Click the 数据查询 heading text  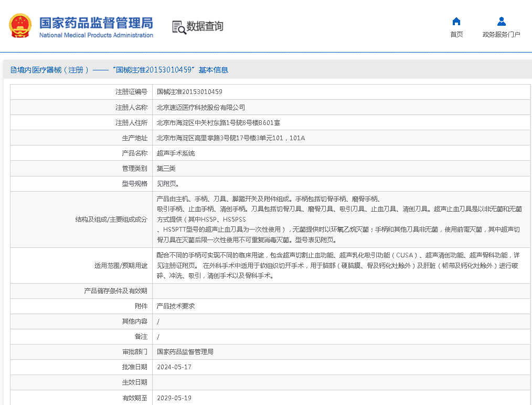205,26
